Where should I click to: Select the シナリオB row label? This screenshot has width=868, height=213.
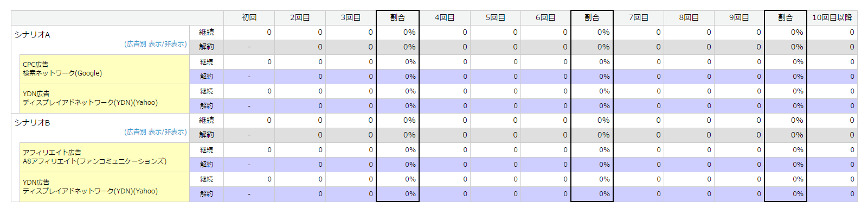click(32, 123)
